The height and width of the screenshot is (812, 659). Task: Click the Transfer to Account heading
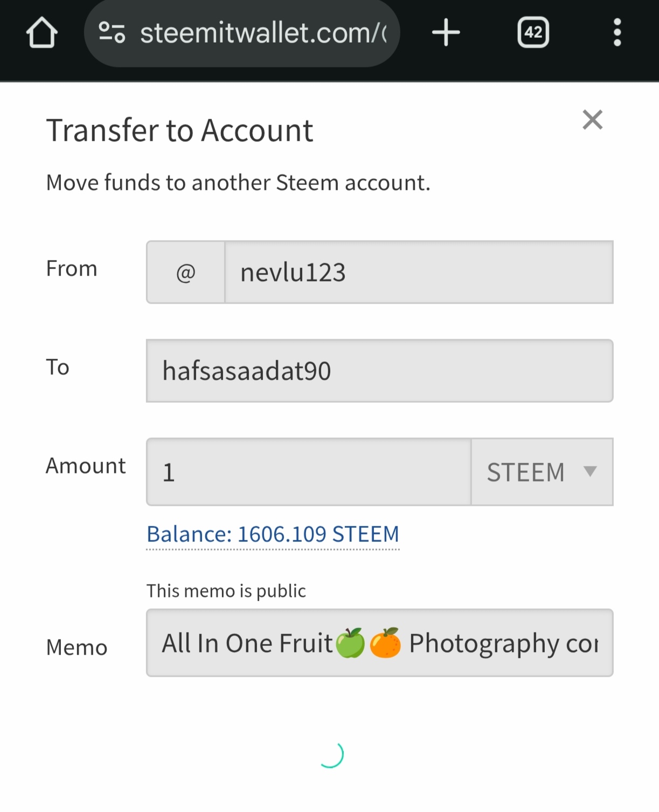coord(179,130)
